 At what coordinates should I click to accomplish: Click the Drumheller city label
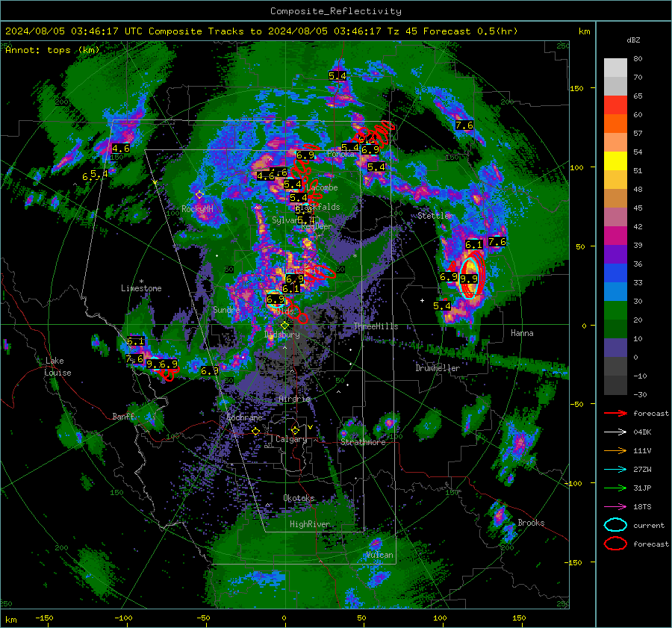(x=438, y=368)
